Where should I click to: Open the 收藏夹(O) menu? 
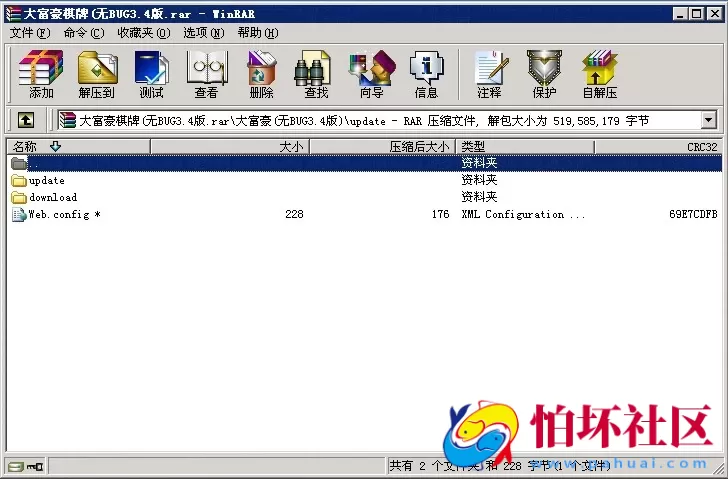[144, 33]
